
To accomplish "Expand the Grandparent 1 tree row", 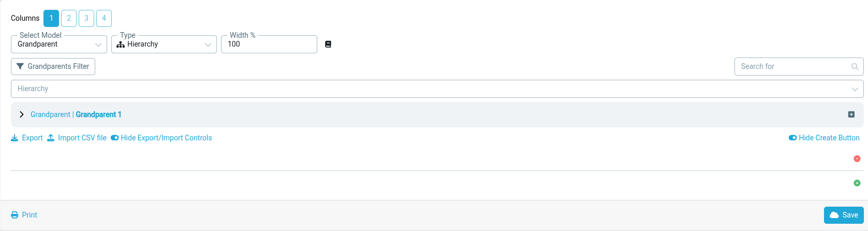I will pyautogui.click(x=22, y=114).
